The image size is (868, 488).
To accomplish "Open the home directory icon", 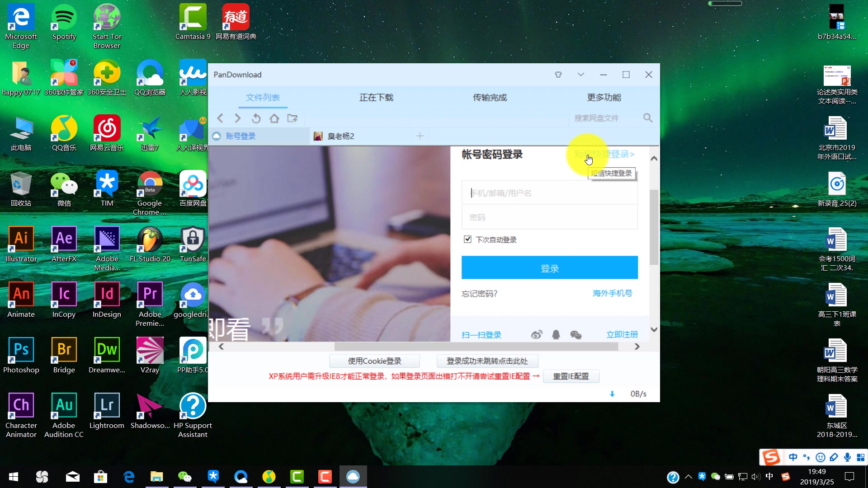I will [x=274, y=118].
